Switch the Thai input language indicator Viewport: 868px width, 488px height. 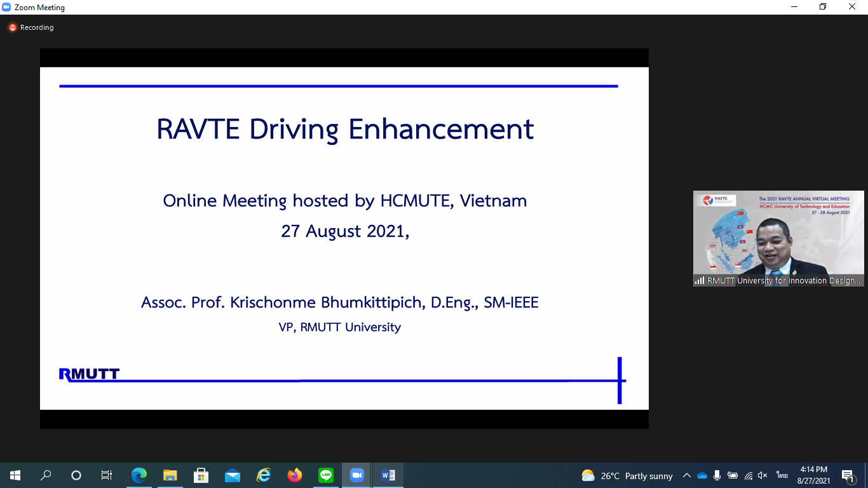point(782,476)
